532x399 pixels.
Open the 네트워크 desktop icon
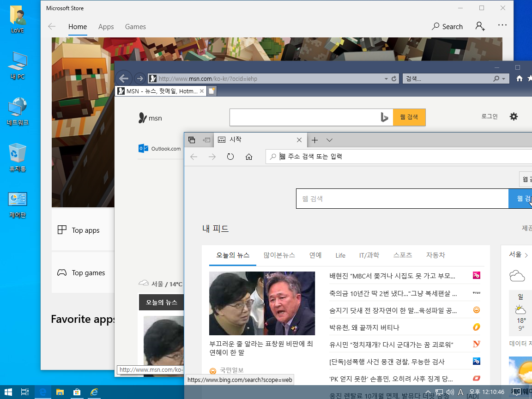pyautogui.click(x=17, y=111)
